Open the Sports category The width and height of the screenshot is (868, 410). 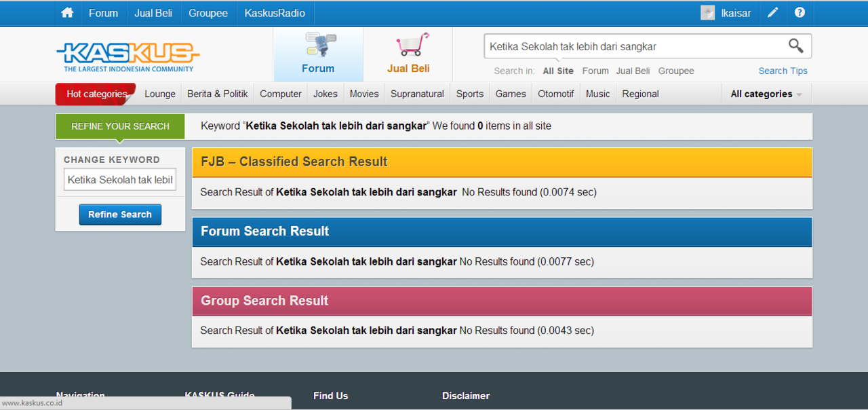[x=470, y=94]
